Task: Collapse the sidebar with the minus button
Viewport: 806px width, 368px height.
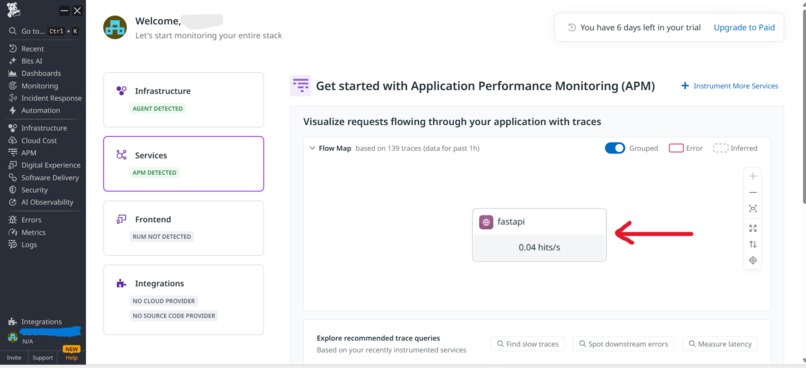Action: point(64,11)
